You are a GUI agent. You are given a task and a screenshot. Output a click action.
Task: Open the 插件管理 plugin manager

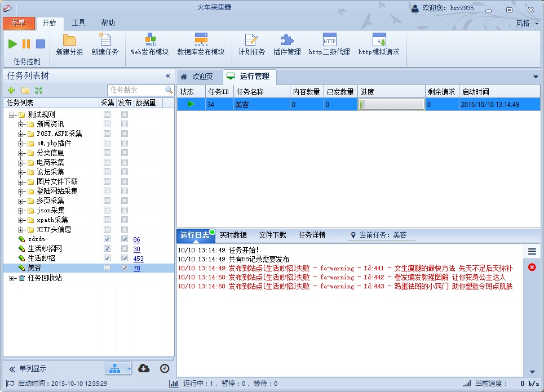[287, 45]
